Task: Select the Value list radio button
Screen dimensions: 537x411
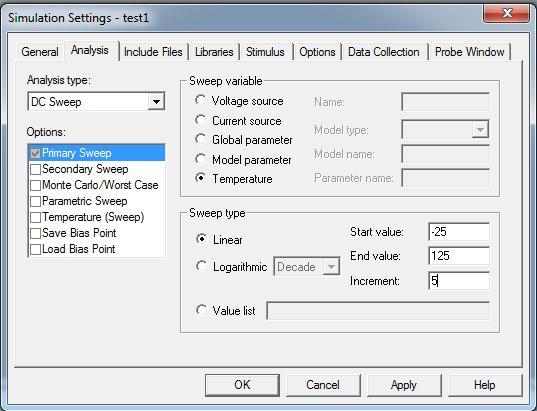Action: click(201, 310)
